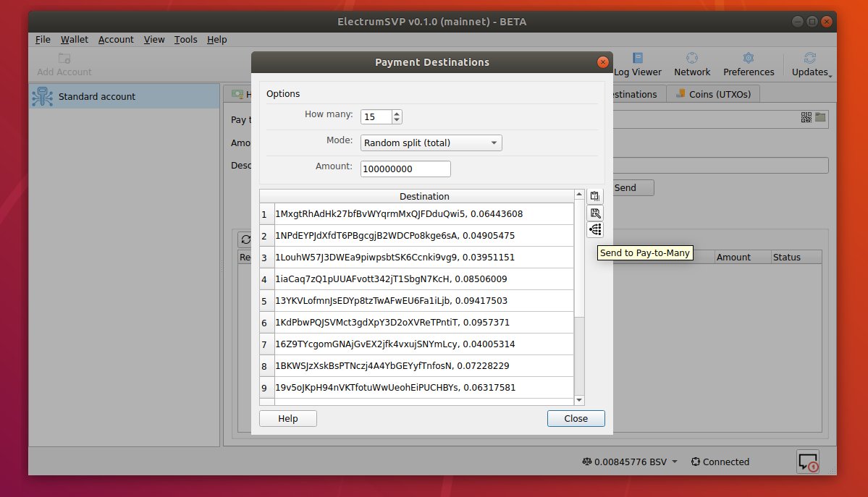Select row 1LouhW57J3DWEa9piwpsbtSK6Ccnki9vg9
Viewport: 868px width, 497px height.
[424, 258]
